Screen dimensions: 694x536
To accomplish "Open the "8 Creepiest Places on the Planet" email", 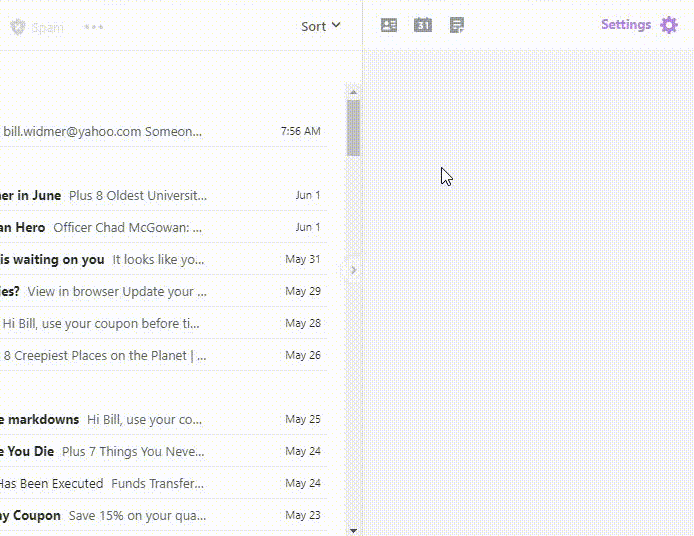I will pyautogui.click(x=150, y=355).
